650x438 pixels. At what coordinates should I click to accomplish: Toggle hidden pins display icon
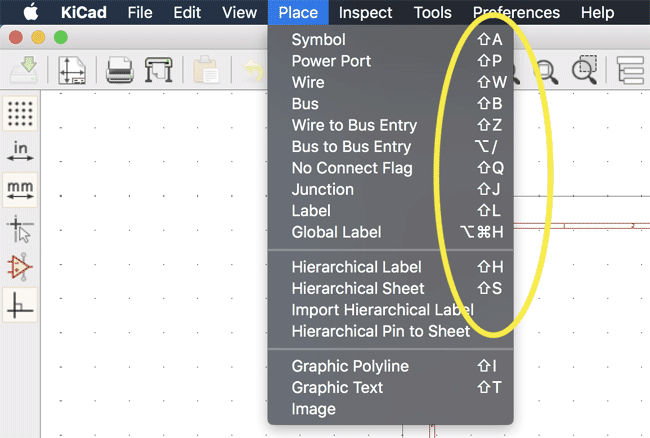(20, 266)
